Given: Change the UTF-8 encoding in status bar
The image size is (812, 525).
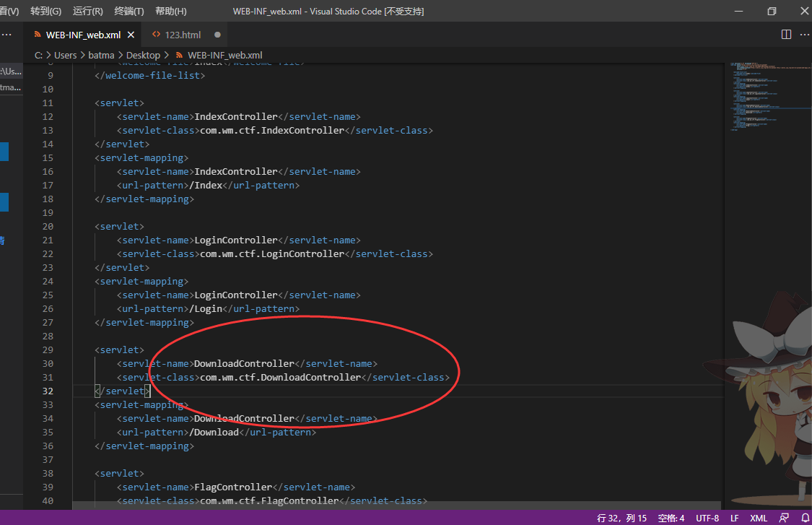Looking at the screenshot, I should point(707,518).
